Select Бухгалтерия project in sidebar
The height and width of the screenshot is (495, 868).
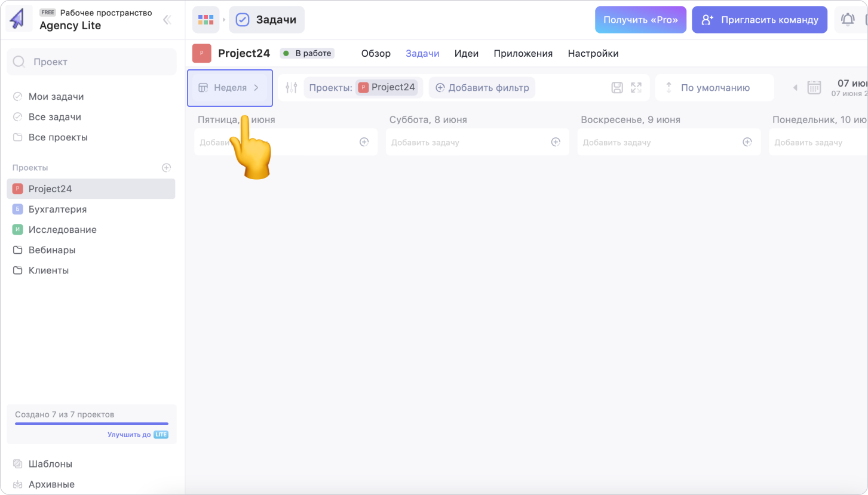57,209
